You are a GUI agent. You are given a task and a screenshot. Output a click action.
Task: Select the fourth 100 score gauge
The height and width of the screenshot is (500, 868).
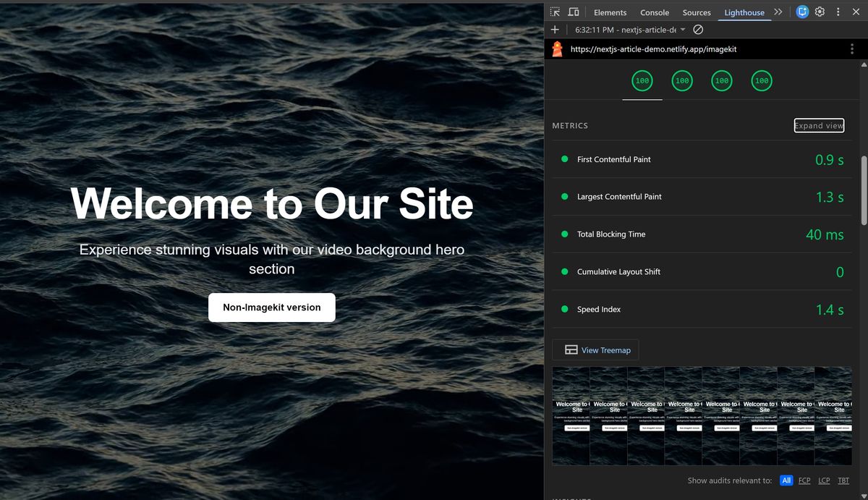tap(762, 81)
